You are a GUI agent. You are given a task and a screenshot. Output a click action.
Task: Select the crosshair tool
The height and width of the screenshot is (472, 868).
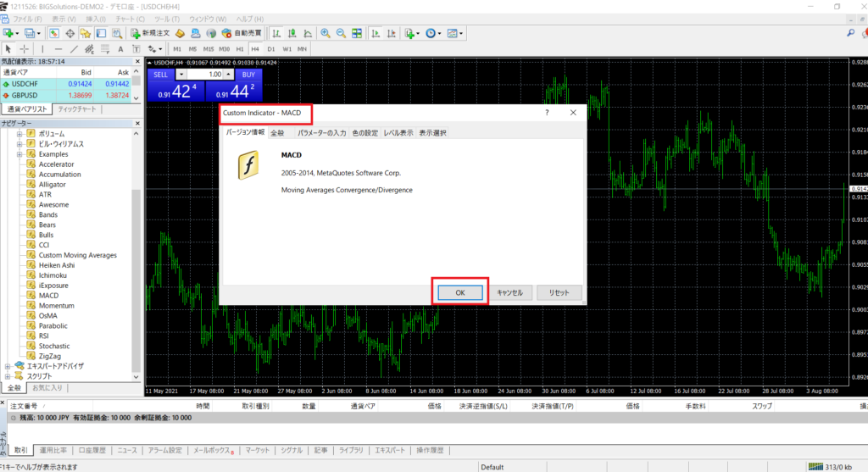point(24,49)
